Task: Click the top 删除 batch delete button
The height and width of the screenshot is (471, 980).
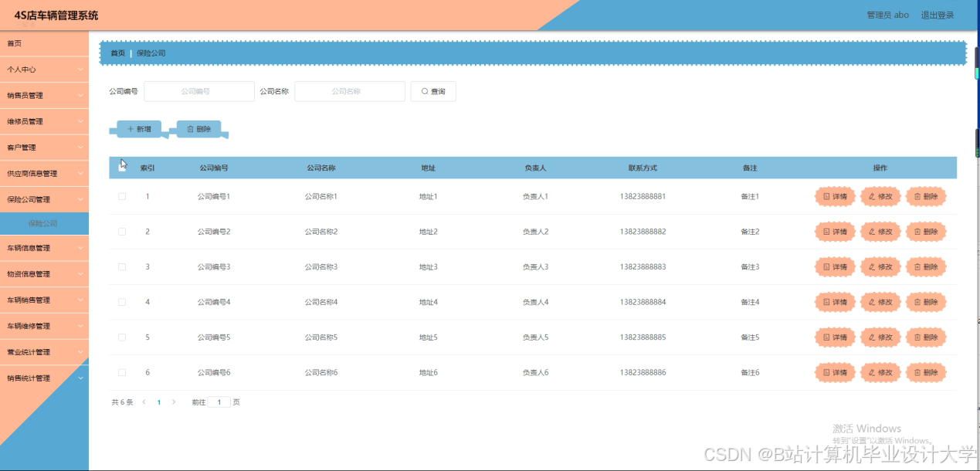Action: pos(199,129)
